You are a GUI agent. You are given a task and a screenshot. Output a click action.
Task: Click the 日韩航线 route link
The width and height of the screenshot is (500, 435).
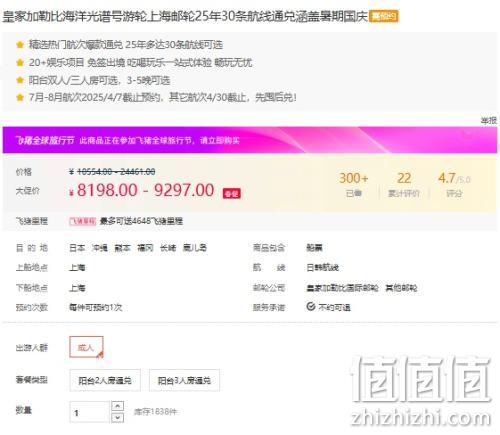click(x=322, y=267)
